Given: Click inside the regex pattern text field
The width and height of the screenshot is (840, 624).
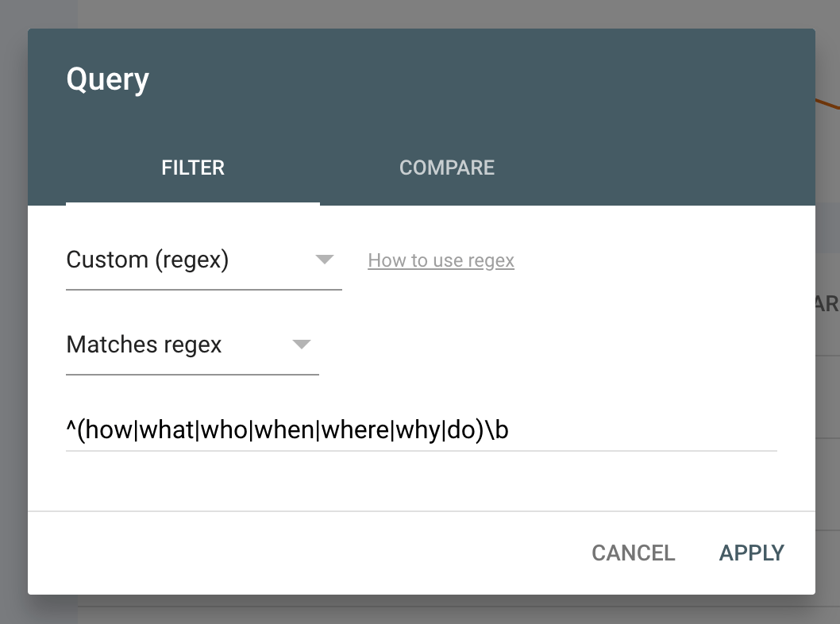Looking at the screenshot, I should point(318,429).
